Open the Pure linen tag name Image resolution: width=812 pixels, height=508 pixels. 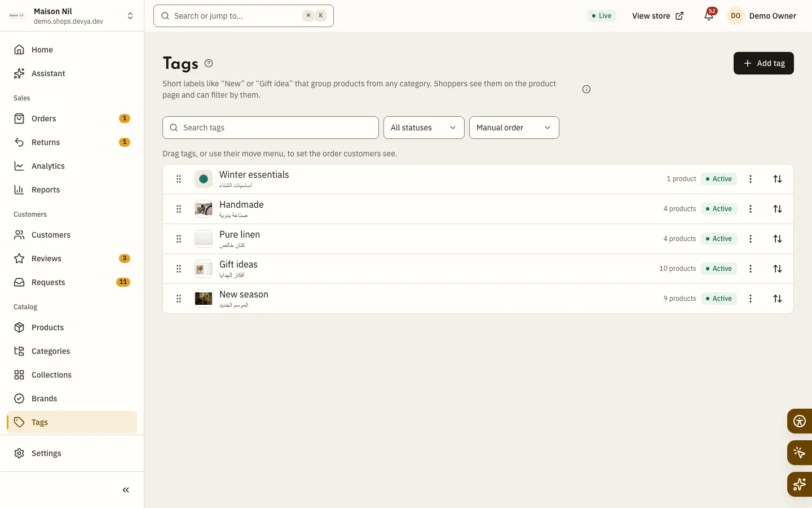240,234
